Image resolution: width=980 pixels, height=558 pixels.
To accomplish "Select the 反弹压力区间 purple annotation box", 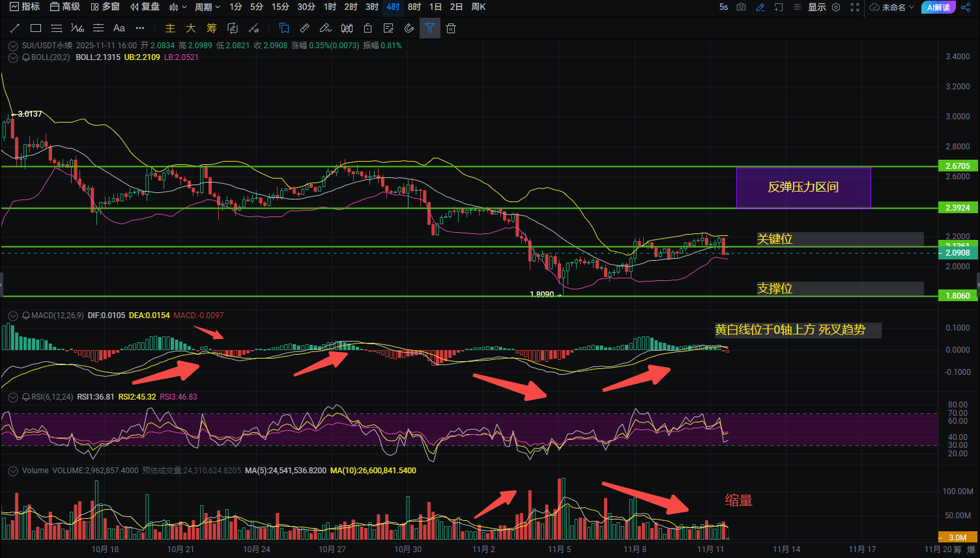I will coord(803,188).
